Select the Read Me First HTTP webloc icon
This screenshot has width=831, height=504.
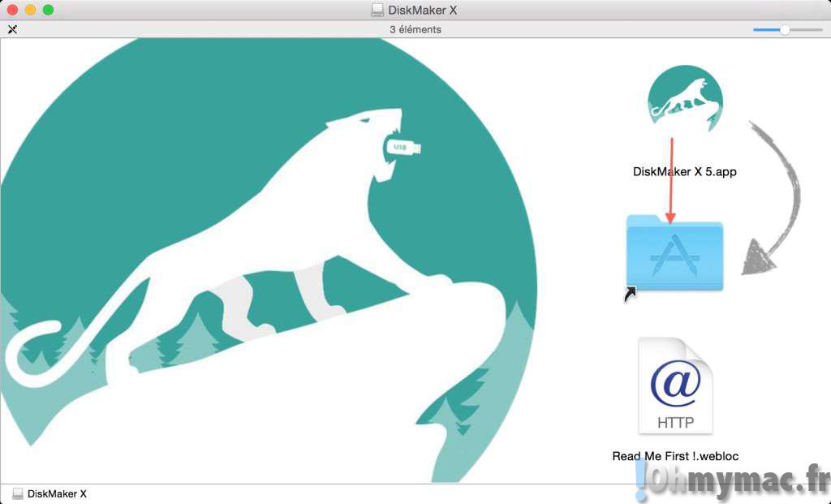pyautogui.click(x=674, y=387)
